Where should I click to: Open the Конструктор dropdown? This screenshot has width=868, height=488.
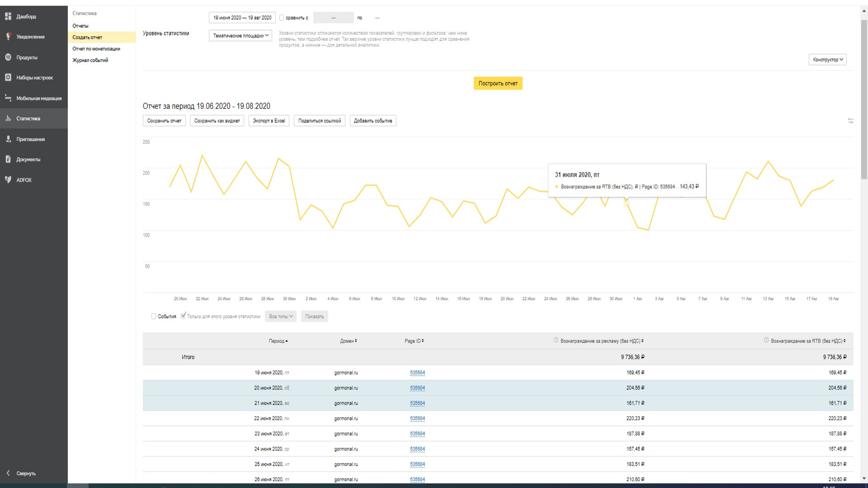pos(827,60)
